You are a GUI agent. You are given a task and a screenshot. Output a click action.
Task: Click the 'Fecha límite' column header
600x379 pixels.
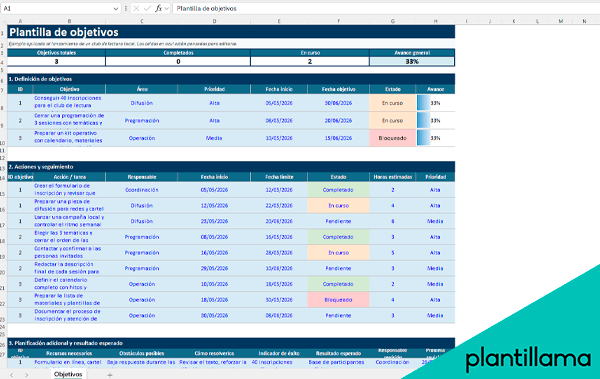279,177
